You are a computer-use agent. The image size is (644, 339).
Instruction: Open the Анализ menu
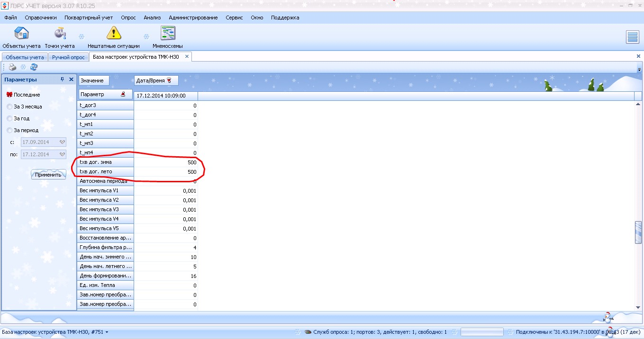pyautogui.click(x=153, y=18)
